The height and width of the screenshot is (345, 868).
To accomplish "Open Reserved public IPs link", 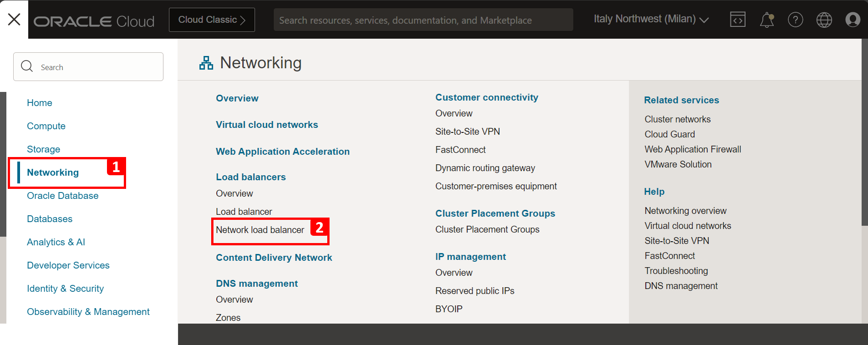I will coord(475,291).
